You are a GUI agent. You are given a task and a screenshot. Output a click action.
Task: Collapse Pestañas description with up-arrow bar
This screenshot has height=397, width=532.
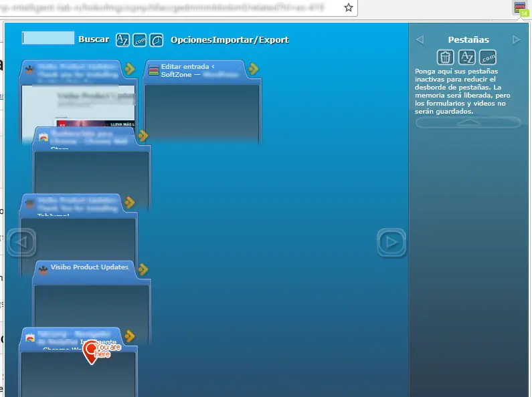(x=468, y=122)
